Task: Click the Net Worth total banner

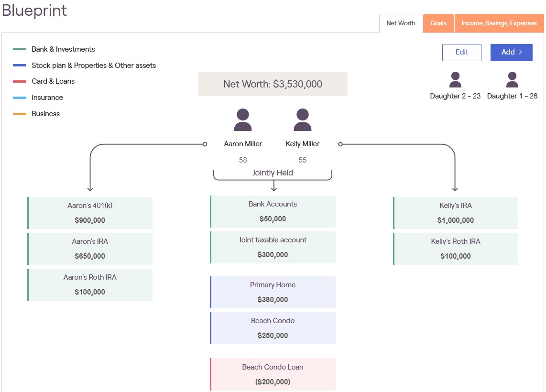Action: (273, 84)
